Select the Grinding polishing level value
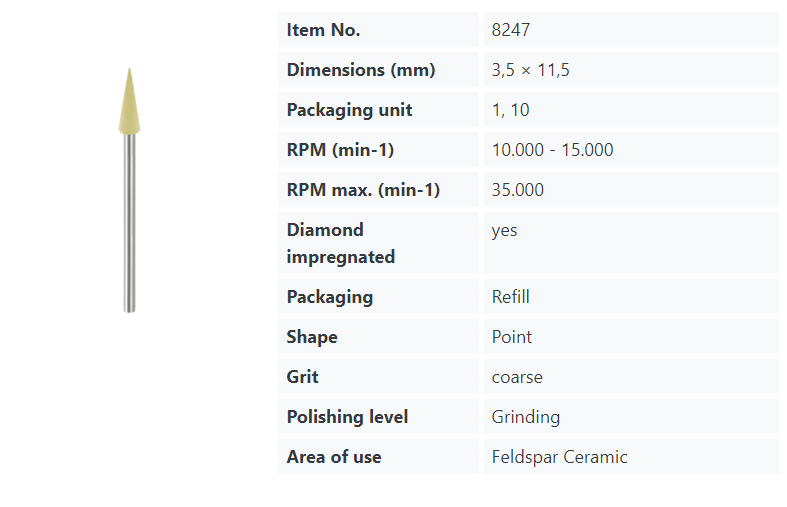 tap(526, 417)
